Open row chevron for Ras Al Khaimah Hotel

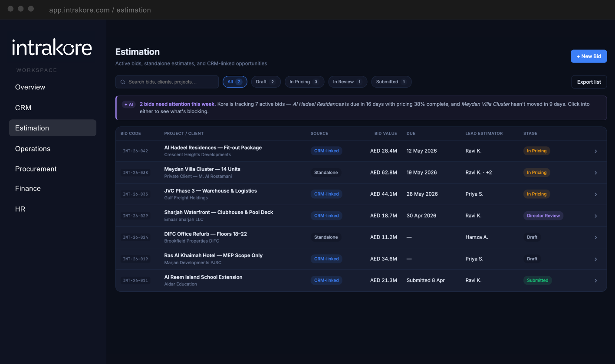coord(595,259)
